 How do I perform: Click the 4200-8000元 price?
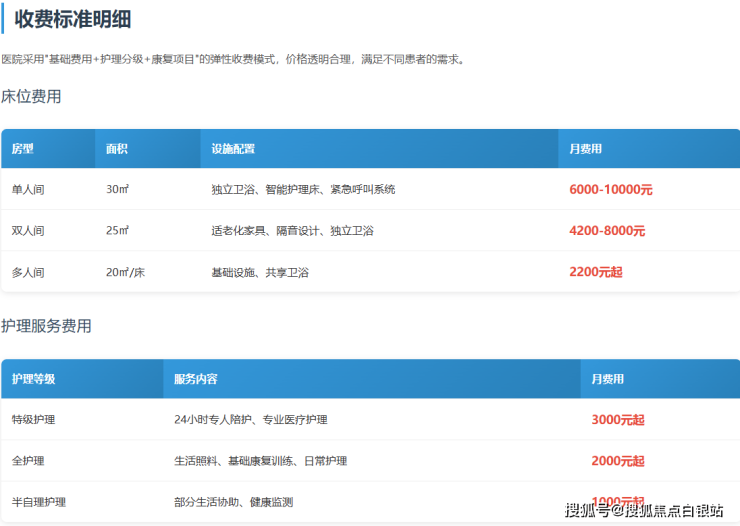607,231
